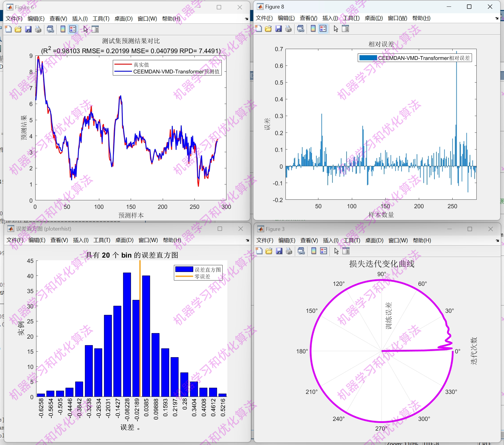Open Property Inspector in Figure 8 toolbar

(345, 28)
